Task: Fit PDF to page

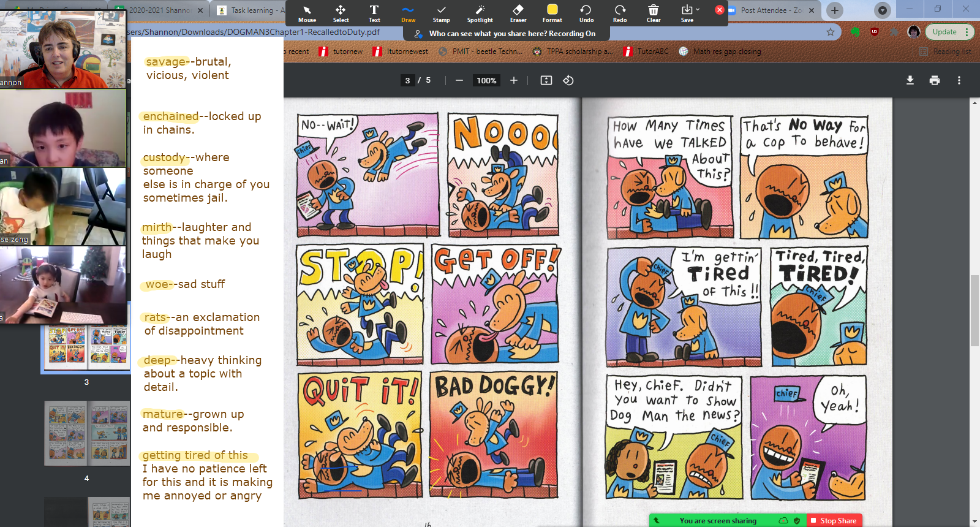Action: click(x=546, y=80)
